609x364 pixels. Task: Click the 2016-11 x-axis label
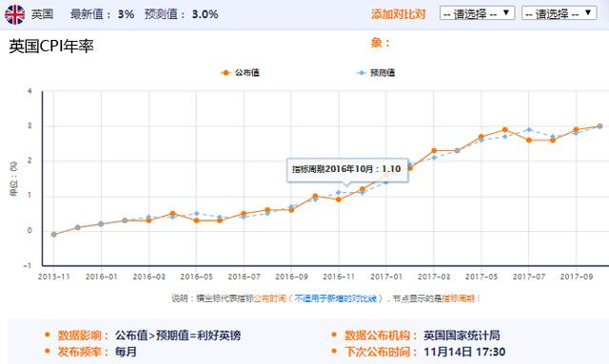pyautogui.click(x=339, y=277)
